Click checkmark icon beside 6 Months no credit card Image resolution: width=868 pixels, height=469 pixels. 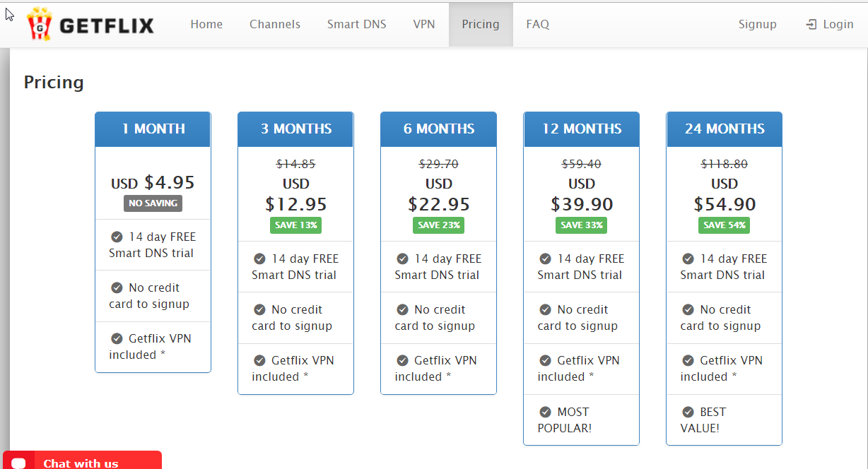point(402,309)
